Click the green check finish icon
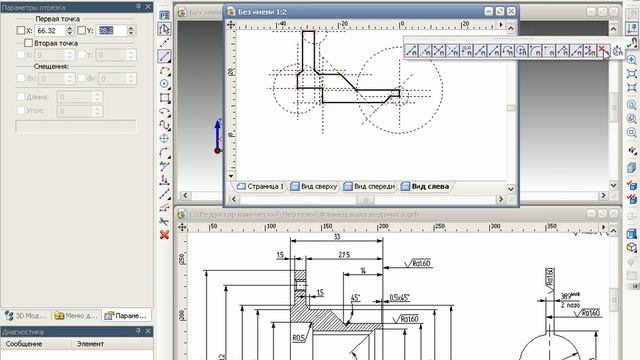The width and height of the screenshot is (640, 360). (632, 42)
